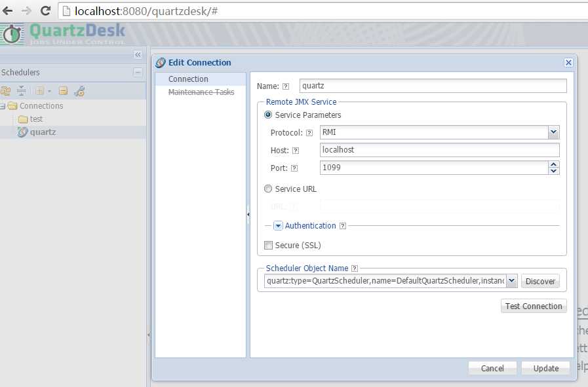Open the Protocol RMI dropdown
Viewport: 588px width, 387px height.
(x=553, y=132)
